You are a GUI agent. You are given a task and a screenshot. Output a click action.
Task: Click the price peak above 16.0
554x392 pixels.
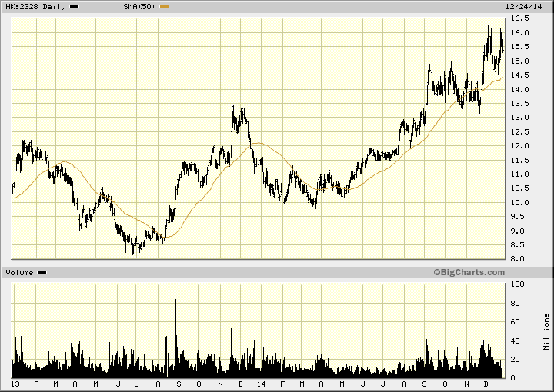(x=488, y=29)
